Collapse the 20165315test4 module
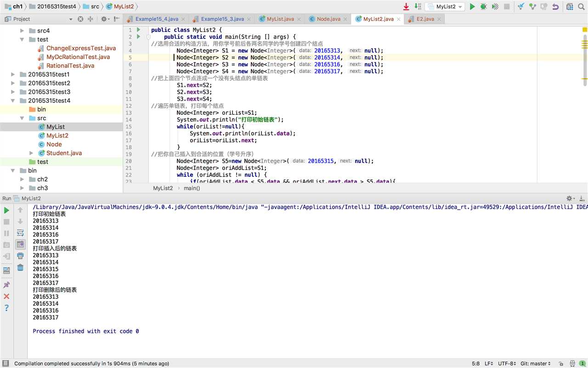 [x=13, y=101]
